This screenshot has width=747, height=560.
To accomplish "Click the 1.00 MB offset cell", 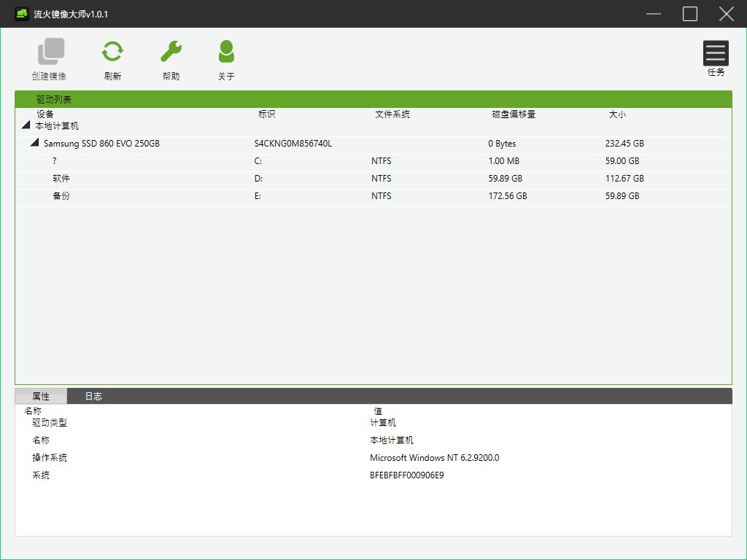I will click(504, 161).
